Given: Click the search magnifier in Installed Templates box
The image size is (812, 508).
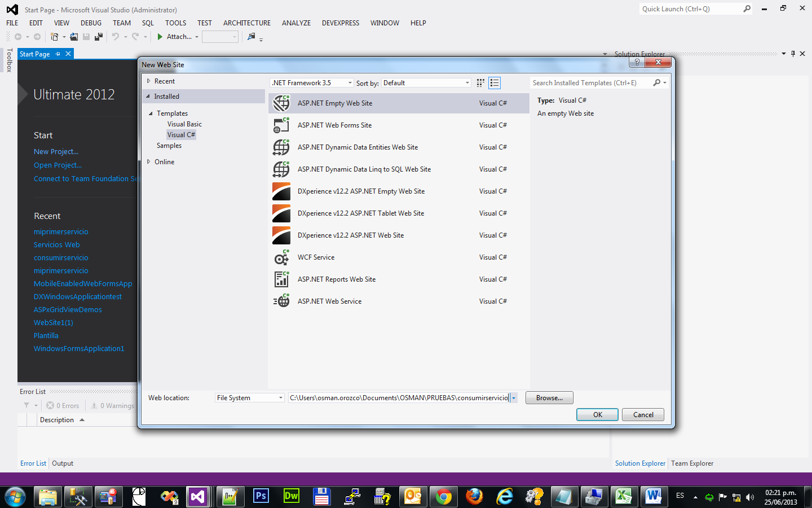Looking at the screenshot, I should click(x=657, y=83).
